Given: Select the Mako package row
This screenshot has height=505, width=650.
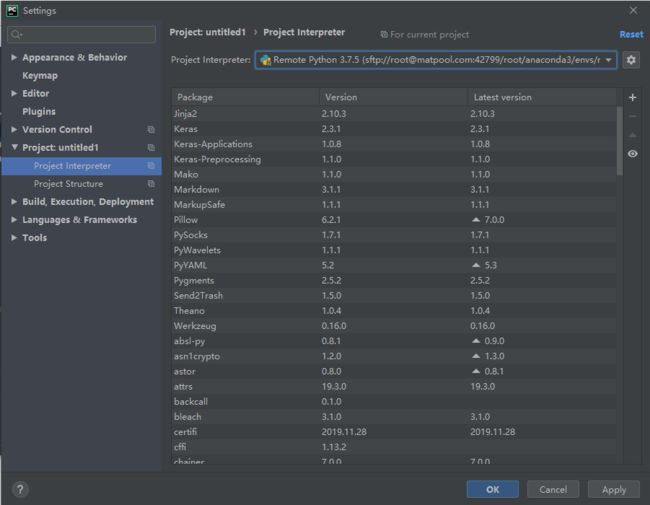Looking at the screenshot, I should 394,174.
